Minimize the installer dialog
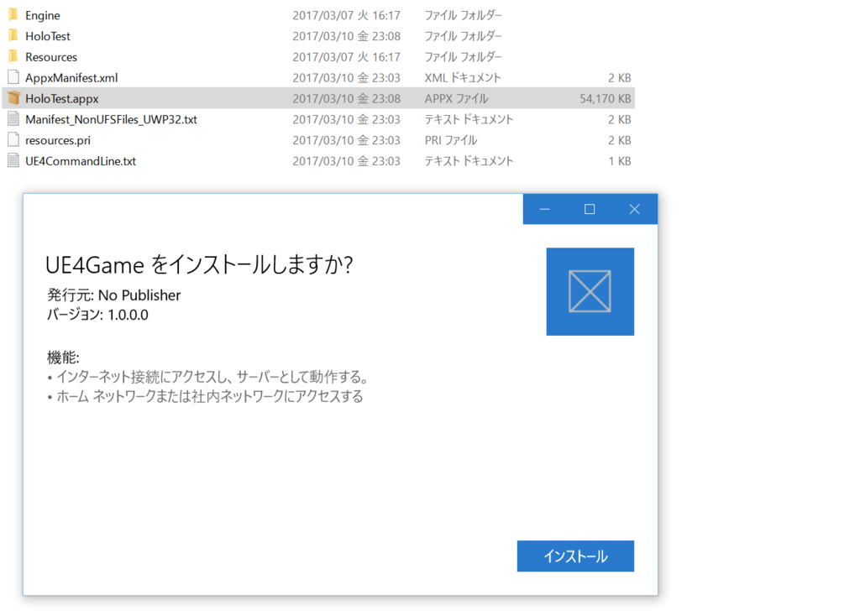 [x=544, y=209]
